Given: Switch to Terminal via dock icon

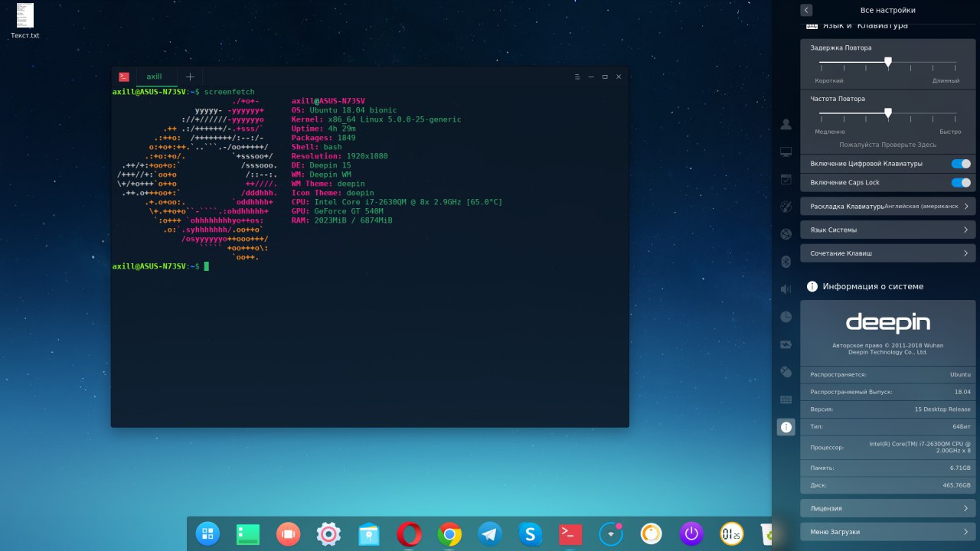Looking at the screenshot, I should click(570, 533).
